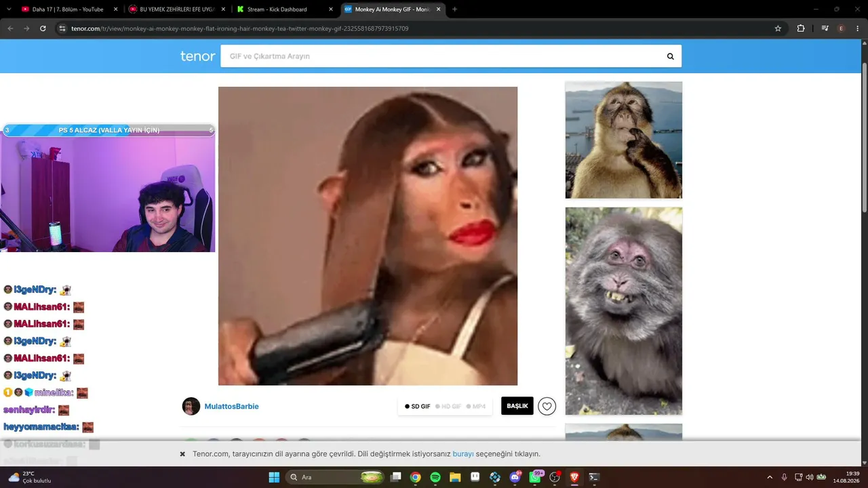Open the weather widget showing 23°C
The height and width of the screenshot is (488, 868).
point(30,477)
